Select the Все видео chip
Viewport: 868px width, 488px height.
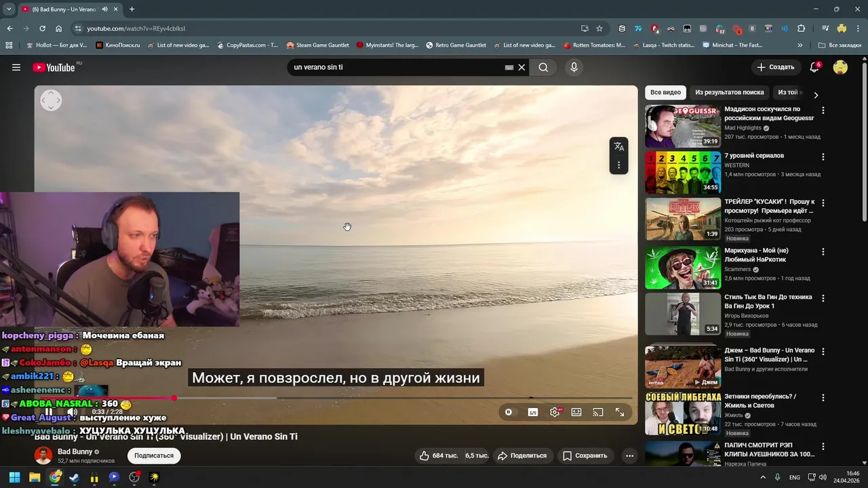(665, 92)
